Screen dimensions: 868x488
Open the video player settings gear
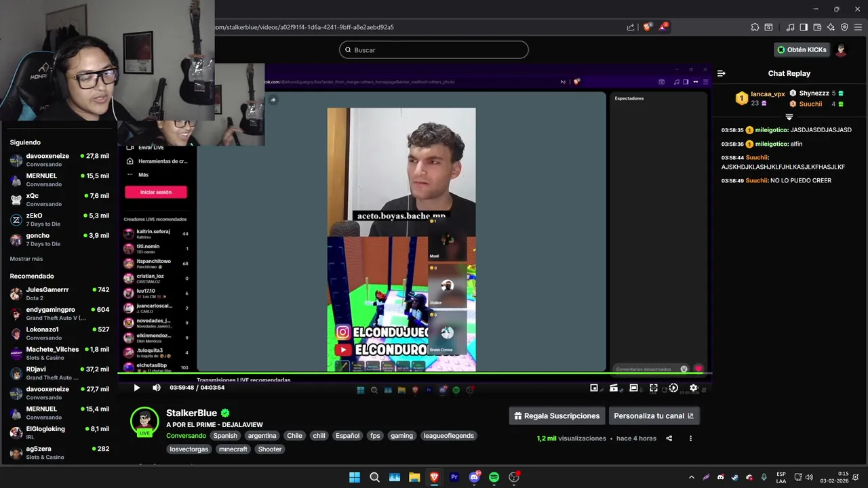click(693, 388)
